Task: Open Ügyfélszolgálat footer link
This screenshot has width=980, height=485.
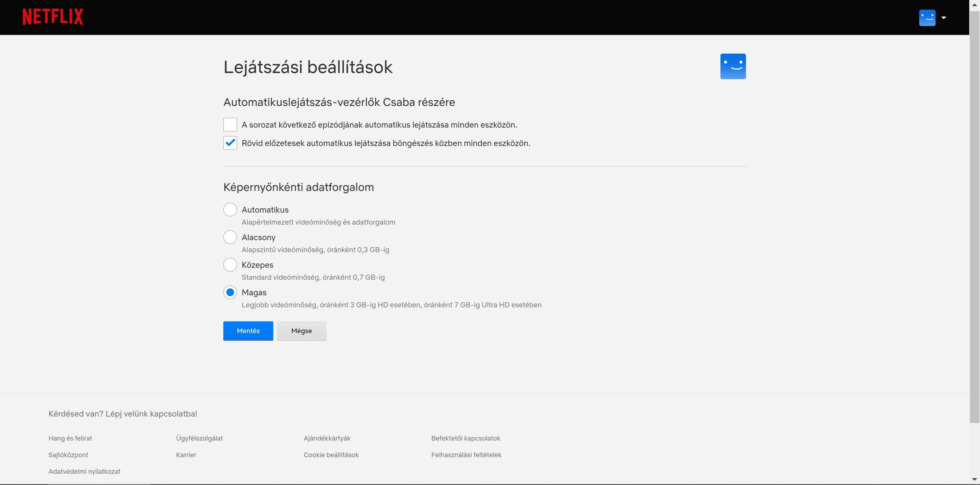Action: pos(199,438)
